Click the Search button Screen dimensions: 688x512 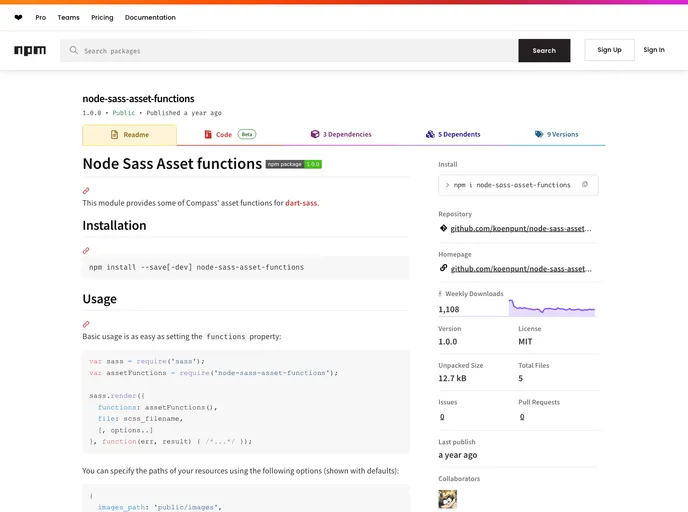coord(544,50)
